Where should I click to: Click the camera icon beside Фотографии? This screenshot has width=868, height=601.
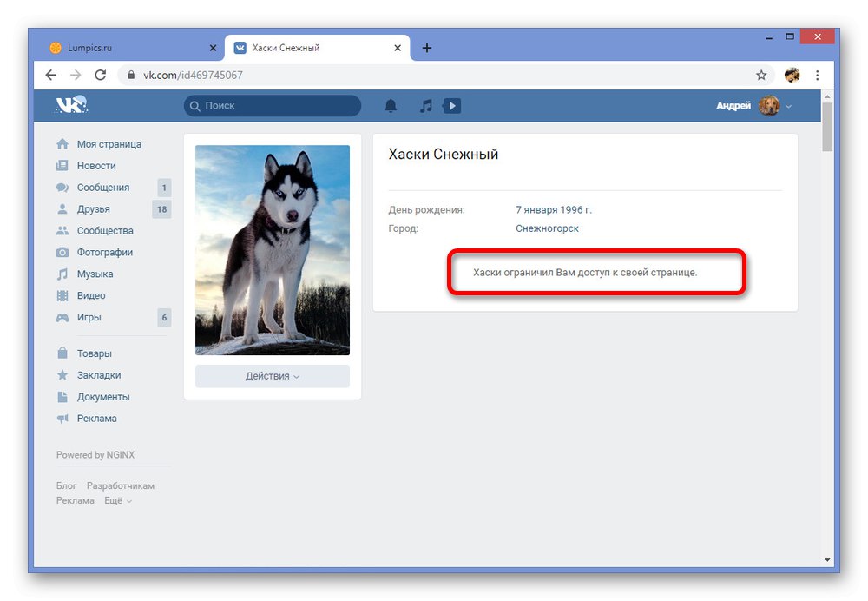point(62,252)
